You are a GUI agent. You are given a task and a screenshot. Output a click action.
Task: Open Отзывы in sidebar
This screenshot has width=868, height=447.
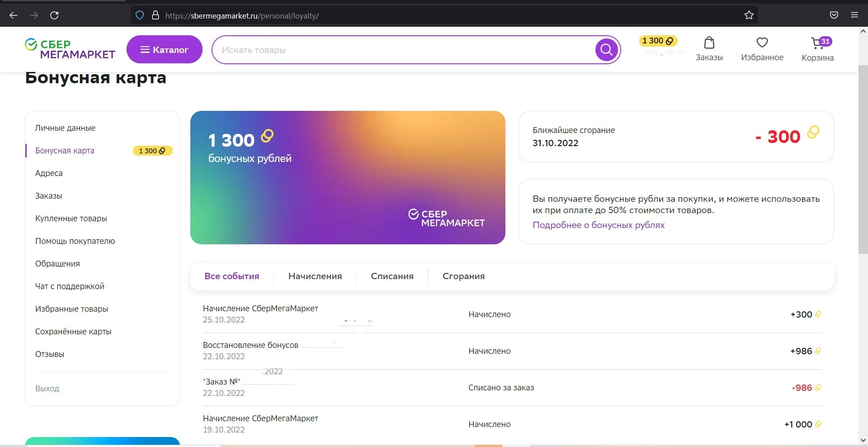point(50,354)
